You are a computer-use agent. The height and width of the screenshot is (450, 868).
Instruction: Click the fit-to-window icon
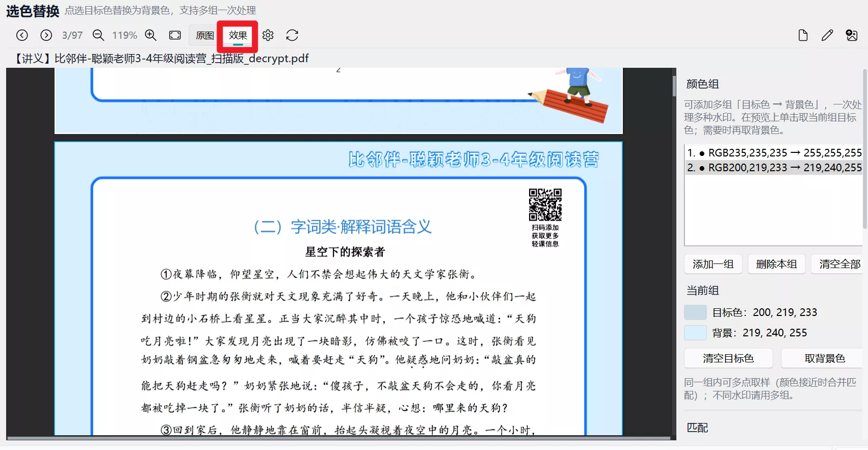(175, 35)
